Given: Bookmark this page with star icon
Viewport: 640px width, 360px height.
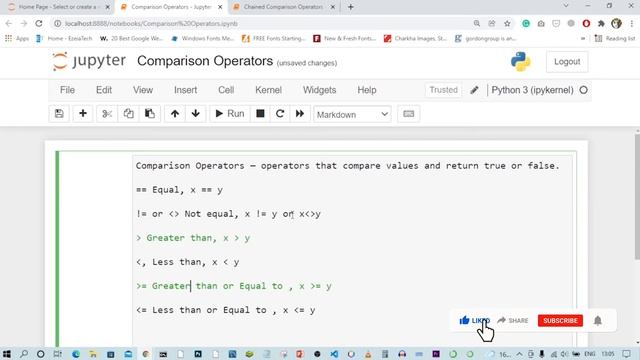Looking at the screenshot, I should click(507, 24).
